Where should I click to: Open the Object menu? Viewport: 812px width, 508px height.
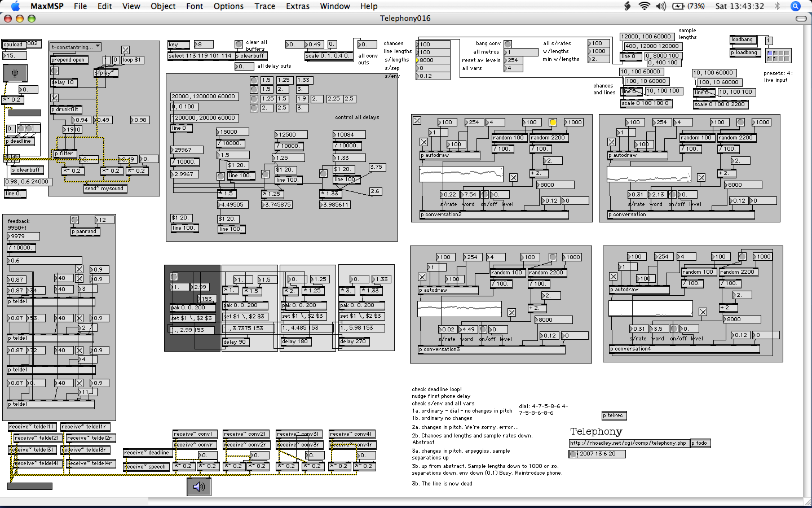click(163, 6)
